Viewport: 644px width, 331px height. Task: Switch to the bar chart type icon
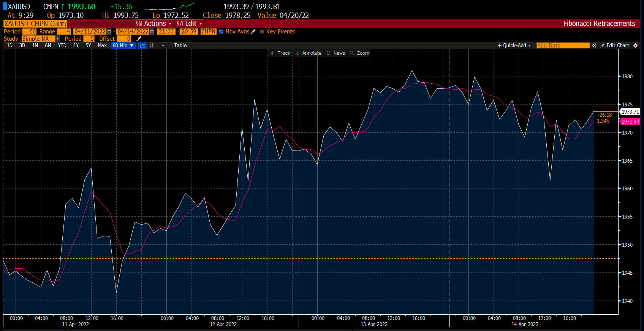[x=152, y=46]
